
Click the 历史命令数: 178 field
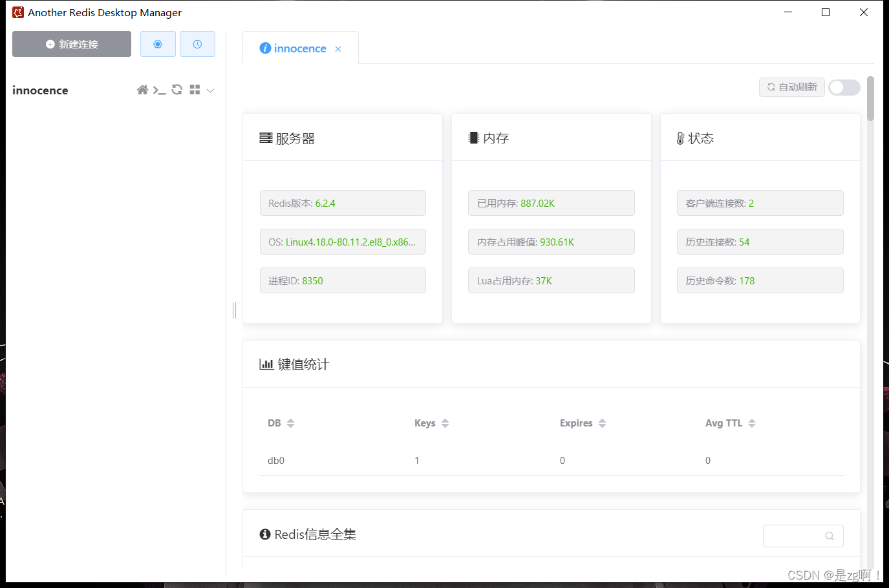pos(760,280)
